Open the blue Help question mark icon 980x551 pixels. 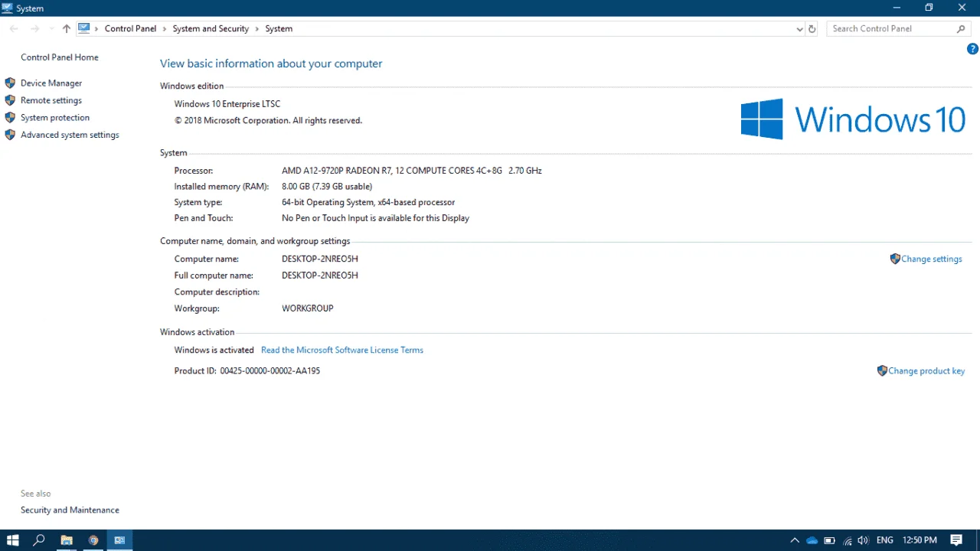pos(972,49)
